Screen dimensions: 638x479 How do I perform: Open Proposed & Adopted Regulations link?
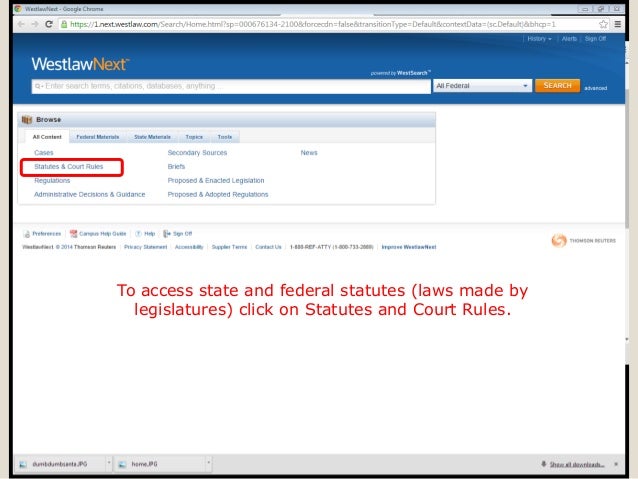pyautogui.click(x=218, y=195)
